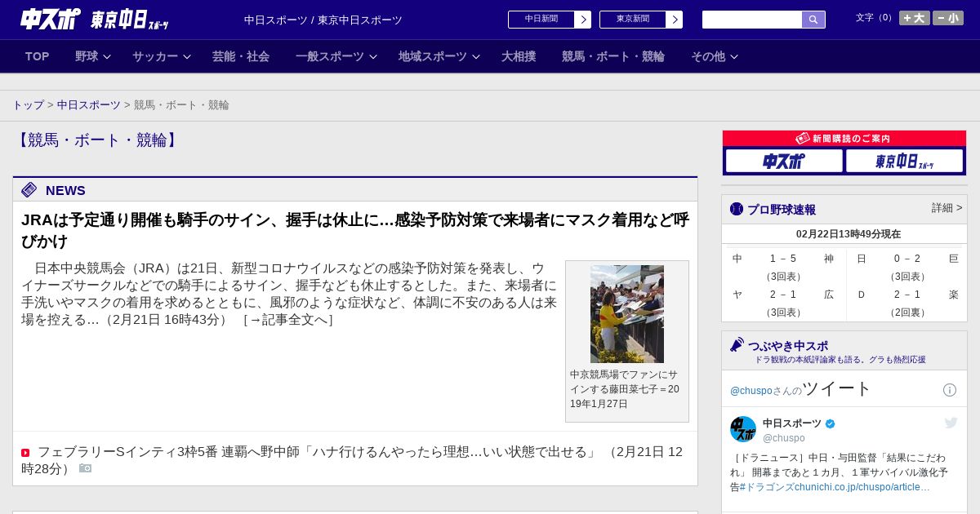
Task: Open the プロ野球速報 heading link
Action: coord(782,210)
